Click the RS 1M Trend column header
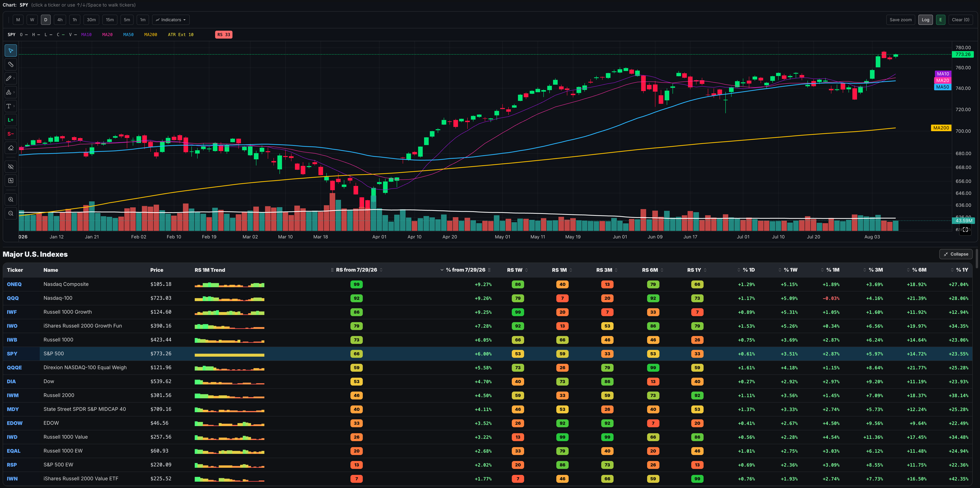This screenshot has width=980, height=488. pyautogui.click(x=210, y=270)
